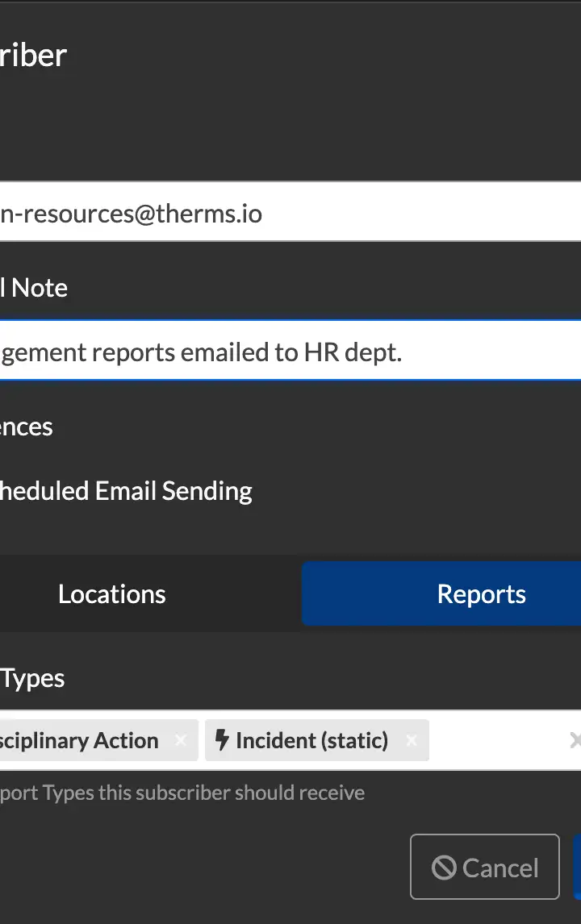Click the Scheduled Email Sending label
Viewport: 581px width, 924px height.
tap(126, 491)
